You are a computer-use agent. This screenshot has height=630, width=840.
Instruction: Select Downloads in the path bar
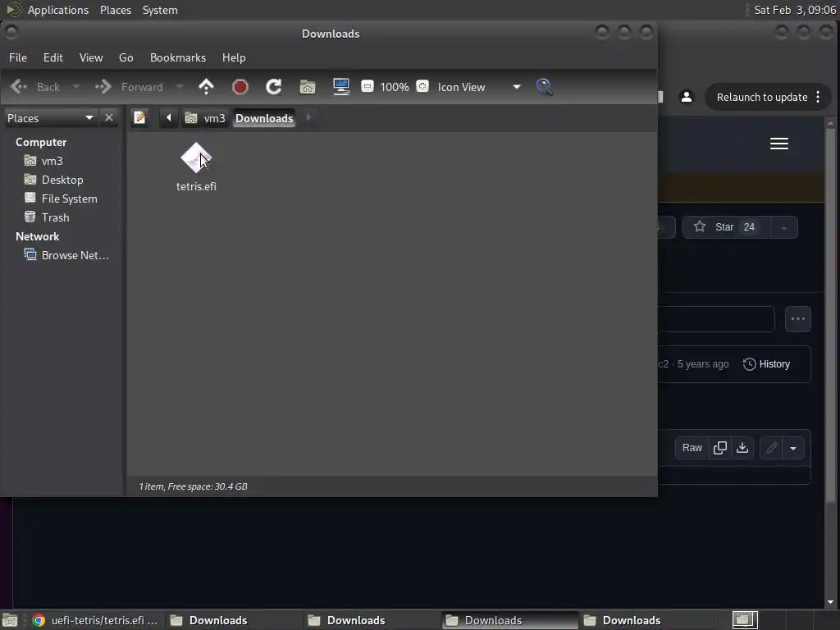[x=264, y=118]
